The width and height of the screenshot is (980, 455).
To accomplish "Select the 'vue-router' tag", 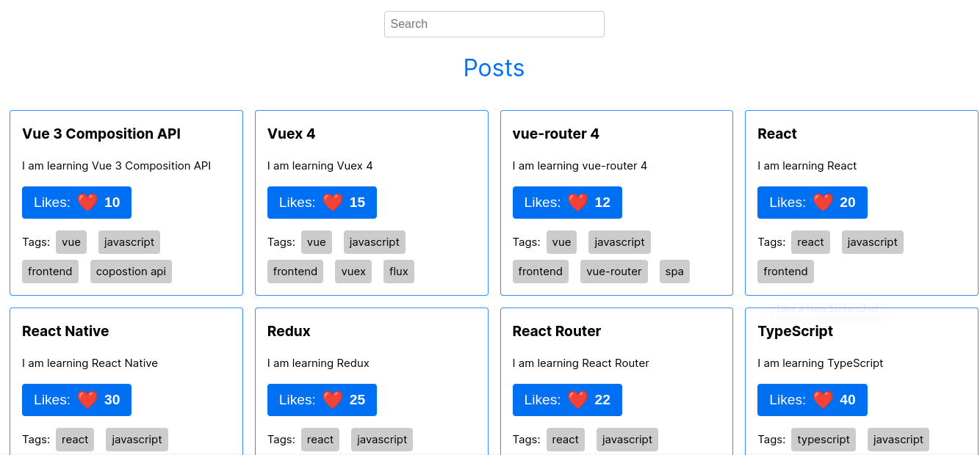I will pyautogui.click(x=614, y=272).
